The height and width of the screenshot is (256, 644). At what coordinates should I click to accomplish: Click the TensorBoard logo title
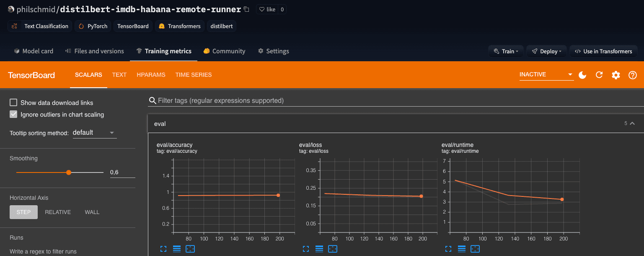tap(31, 75)
